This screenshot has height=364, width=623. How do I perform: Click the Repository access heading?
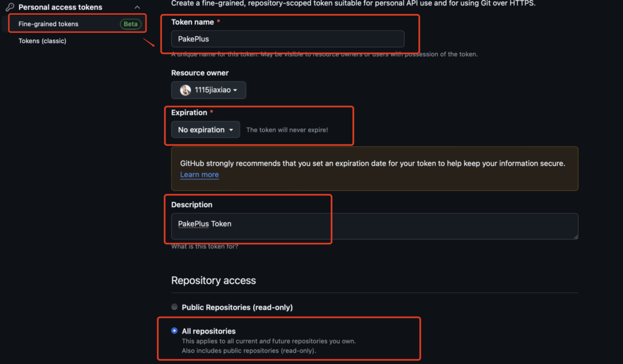pyautogui.click(x=214, y=281)
